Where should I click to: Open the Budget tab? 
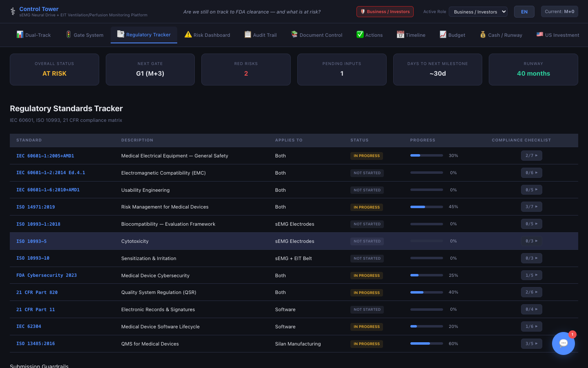(x=452, y=35)
